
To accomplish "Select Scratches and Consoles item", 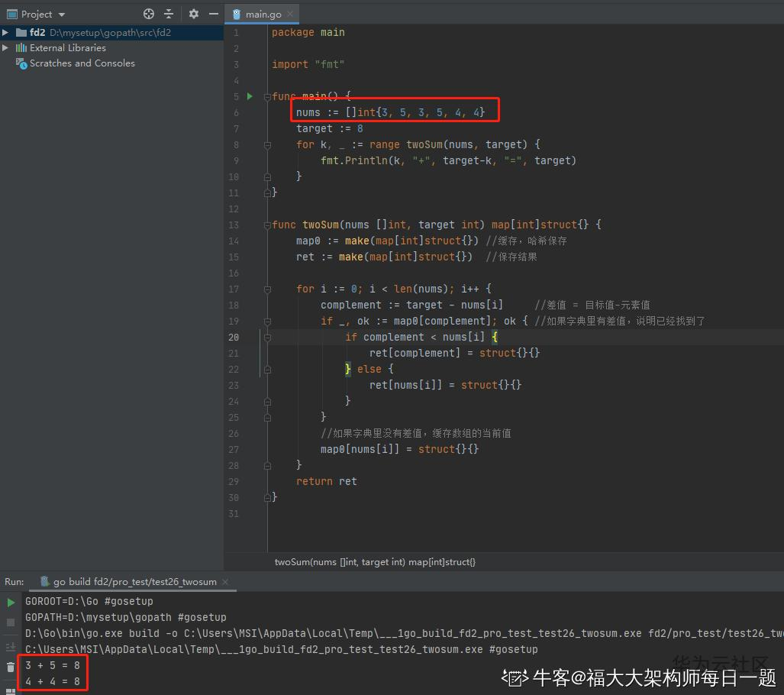I will coord(82,63).
